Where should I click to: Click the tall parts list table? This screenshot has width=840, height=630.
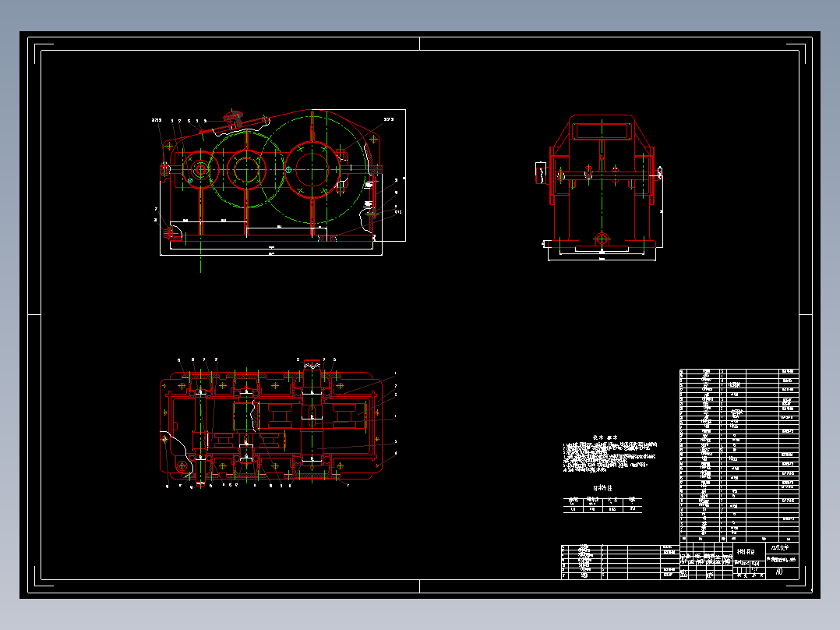point(739,455)
